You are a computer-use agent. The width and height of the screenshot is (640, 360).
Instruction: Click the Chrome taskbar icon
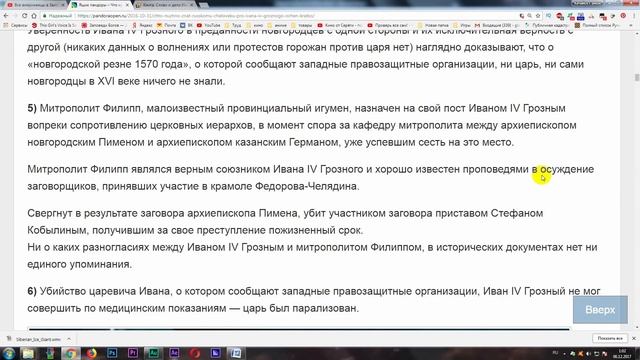point(71,353)
